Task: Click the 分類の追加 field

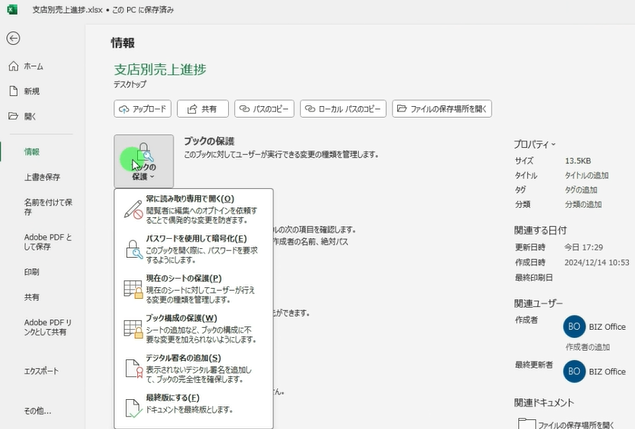Action: pos(583,205)
